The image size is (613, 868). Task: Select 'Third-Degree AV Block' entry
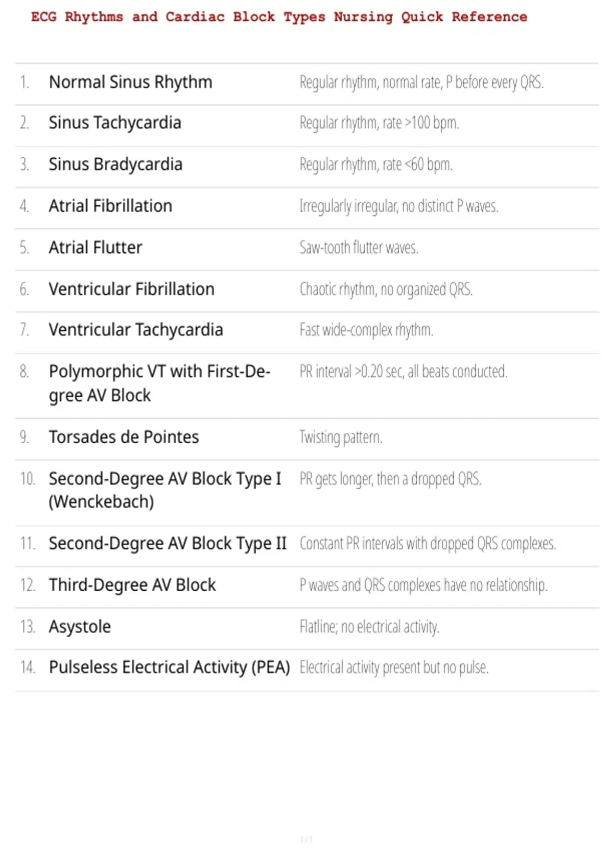coord(132,585)
